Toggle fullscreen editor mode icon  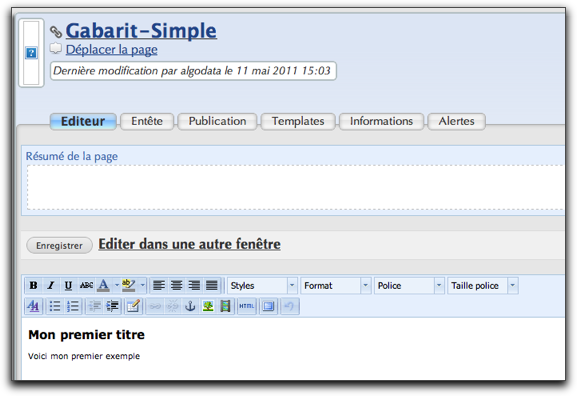pyautogui.click(x=269, y=306)
